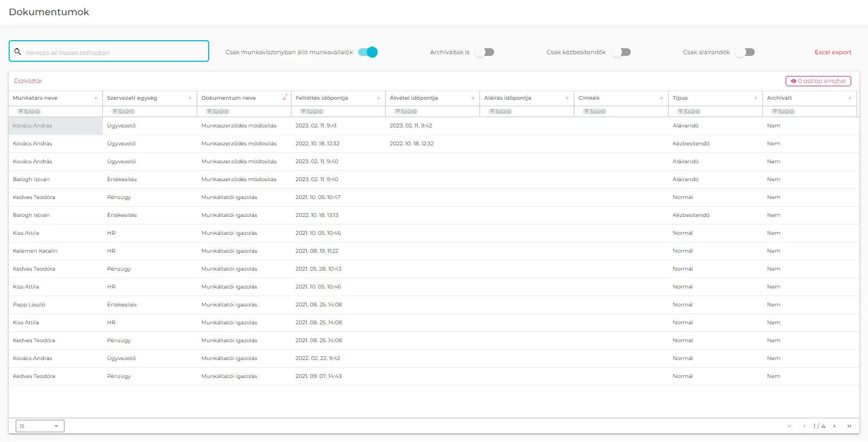Click sort arrow in Típus column header
868x442 pixels.
pos(756,99)
